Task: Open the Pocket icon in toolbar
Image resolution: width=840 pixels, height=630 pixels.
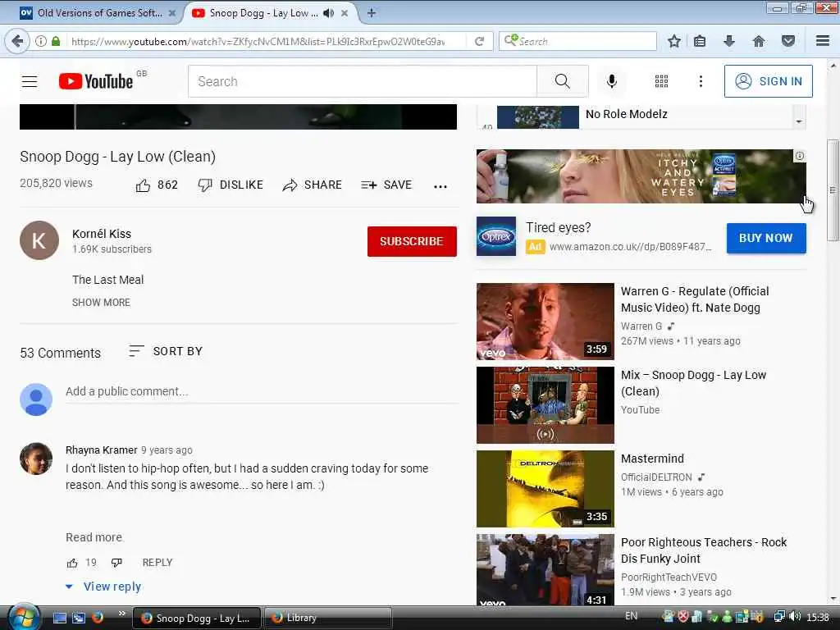Action: 788,41
